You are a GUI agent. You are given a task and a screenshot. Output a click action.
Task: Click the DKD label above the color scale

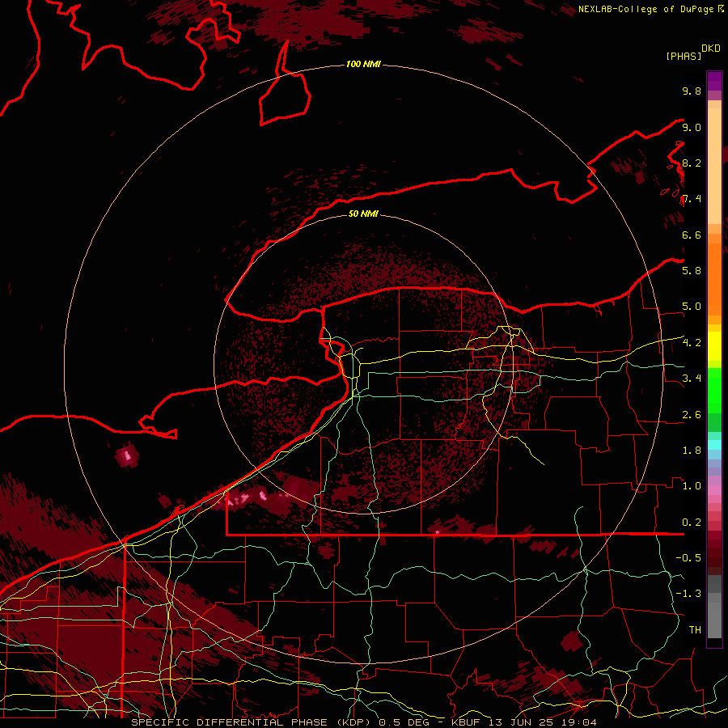[x=711, y=49]
